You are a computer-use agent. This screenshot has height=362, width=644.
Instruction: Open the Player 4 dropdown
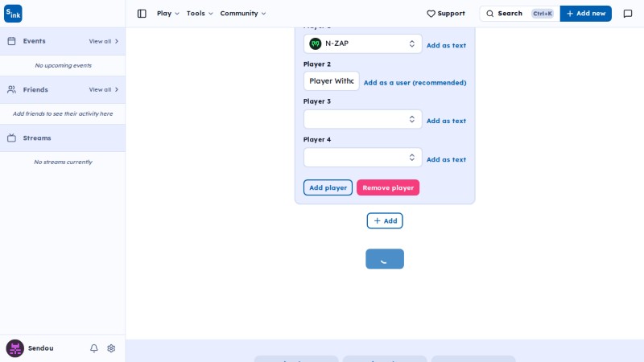coord(363,157)
